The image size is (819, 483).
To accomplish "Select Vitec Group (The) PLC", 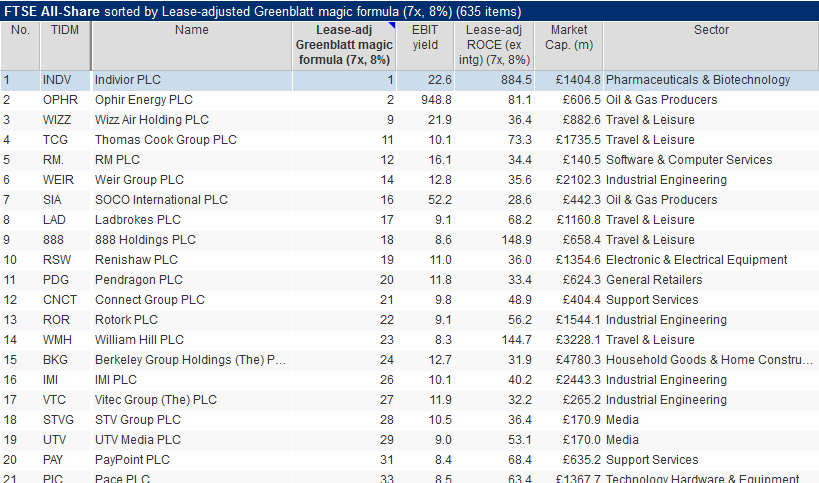I will click(x=156, y=399).
